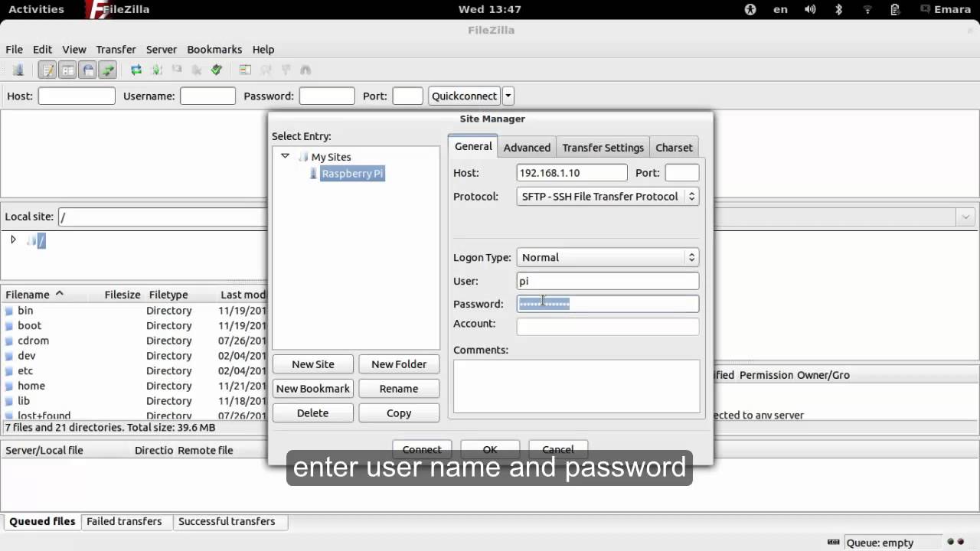Click the Host field in Site Manager
980x551 pixels.
(572, 173)
